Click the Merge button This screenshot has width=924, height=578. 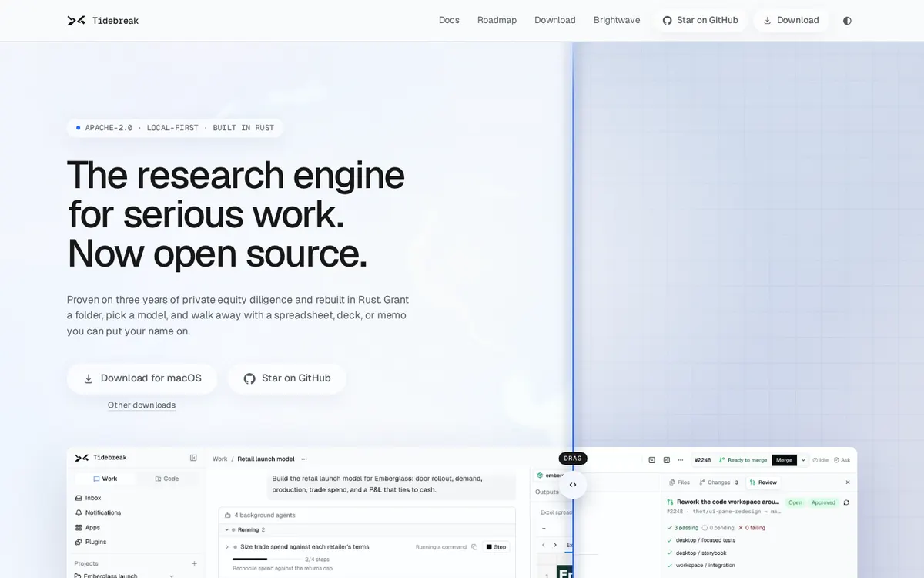(x=785, y=460)
